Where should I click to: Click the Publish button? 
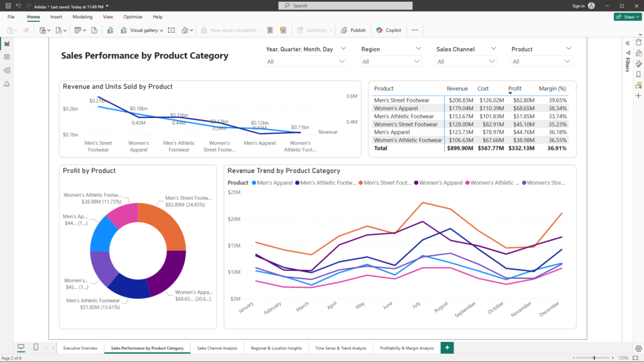tap(353, 30)
